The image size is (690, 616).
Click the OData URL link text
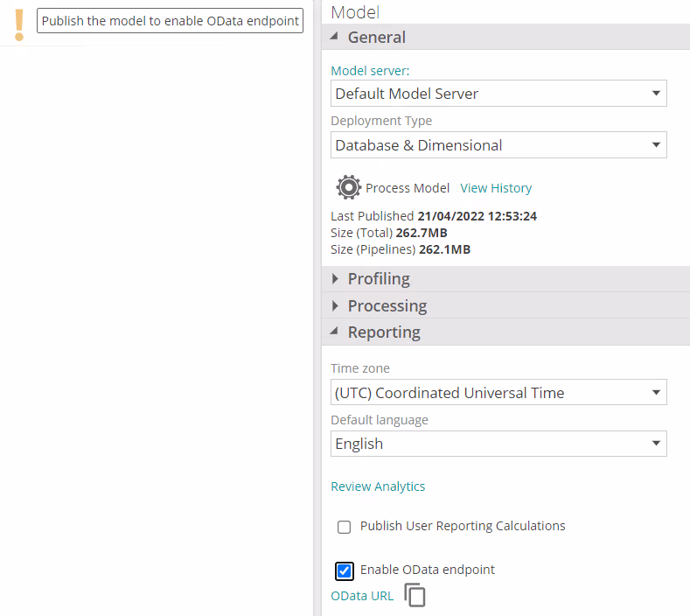click(x=362, y=597)
